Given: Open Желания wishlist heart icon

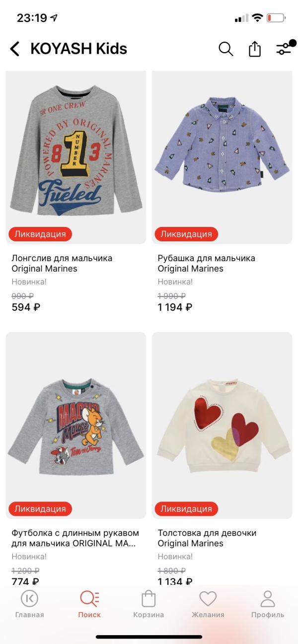Looking at the screenshot, I should pos(208,604).
